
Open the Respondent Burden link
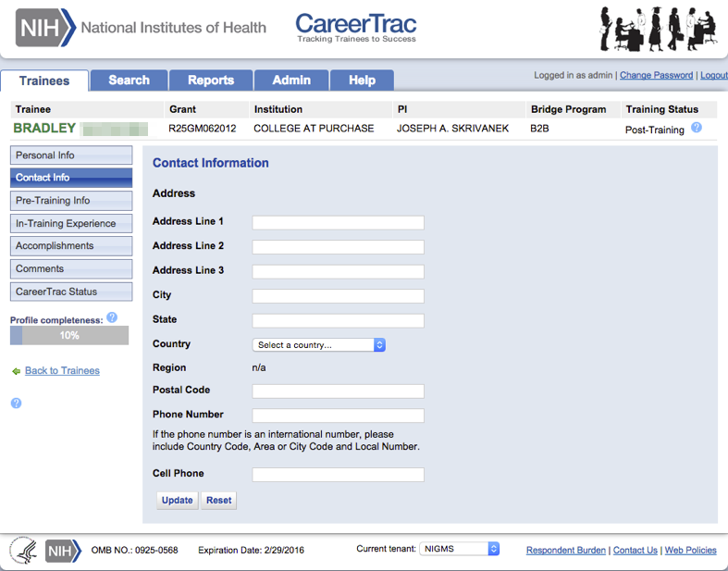pos(566,550)
